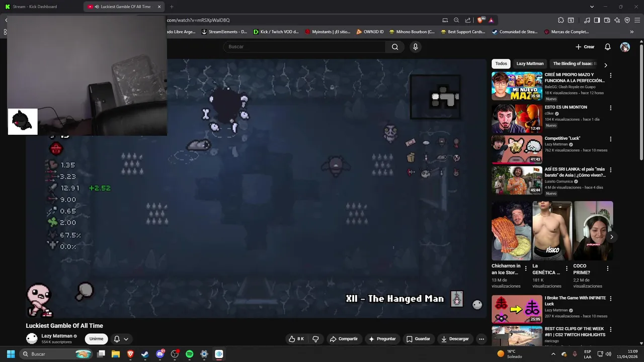Open a new browser tab
The width and height of the screenshot is (644, 362).
click(172, 7)
